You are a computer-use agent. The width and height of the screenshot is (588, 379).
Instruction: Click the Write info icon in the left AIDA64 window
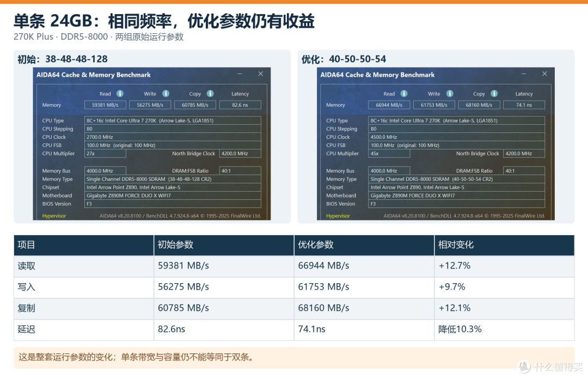tap(166, 94)
